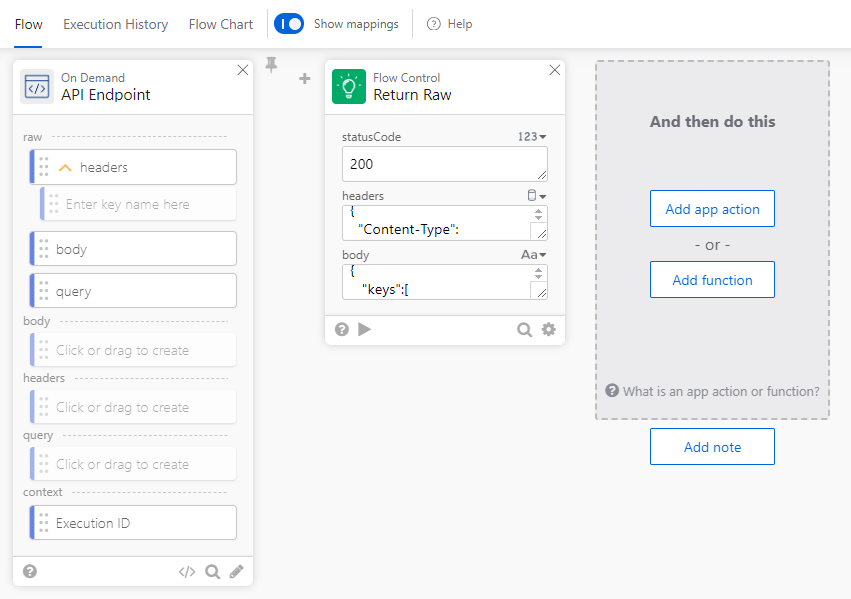
Task: Click the Help question mark icon
Action: pyautogui.click(x=434, y=24)
